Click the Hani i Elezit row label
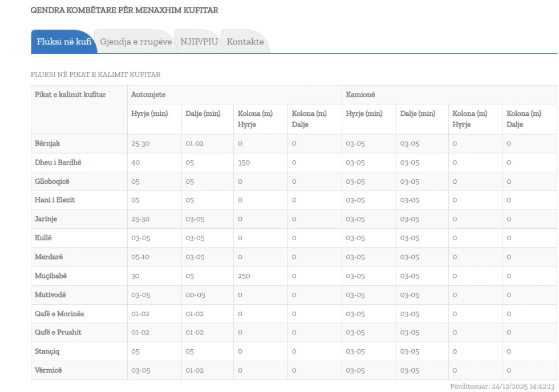 click(55, 200)
